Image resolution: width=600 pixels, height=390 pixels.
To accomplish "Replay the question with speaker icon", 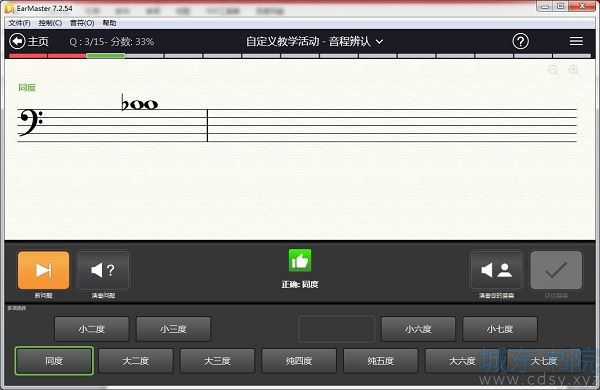I will coord(103,270).
